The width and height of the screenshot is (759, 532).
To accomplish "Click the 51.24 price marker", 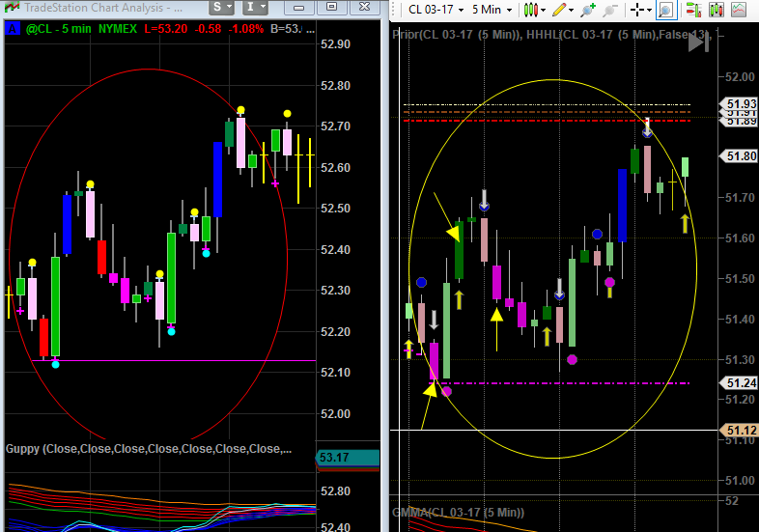I will 739,383.
